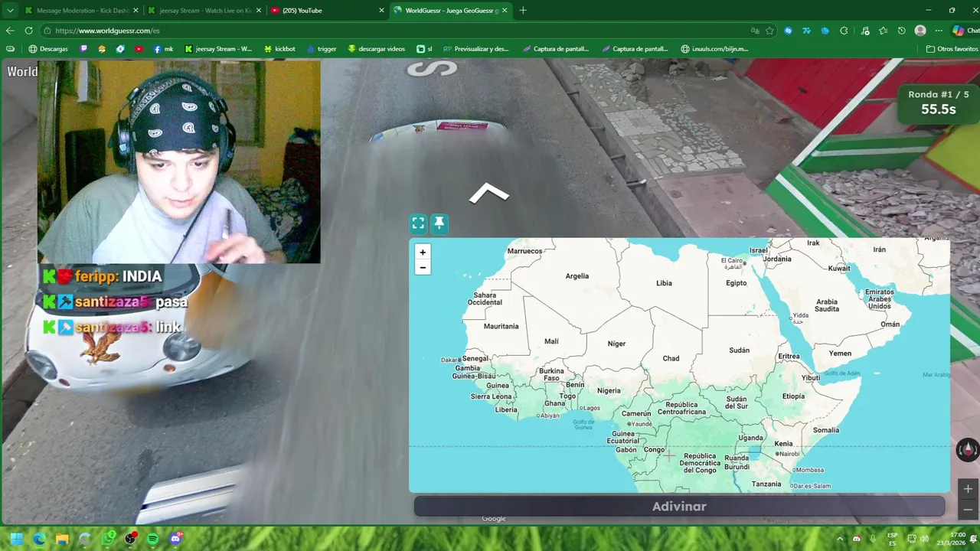The height and width of the screenshot is (551, 980).
Task: Open the browser profile avatar
Action: tap(920, 31)
